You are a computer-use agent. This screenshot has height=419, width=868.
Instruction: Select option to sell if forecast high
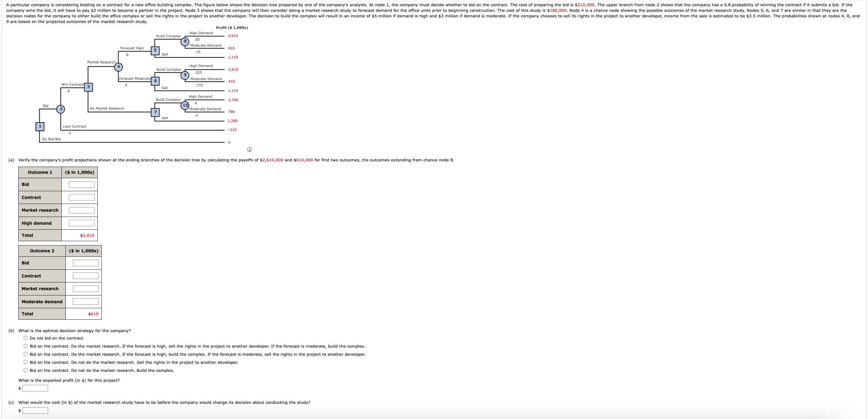pyautogui.click(x=26, y=346)
